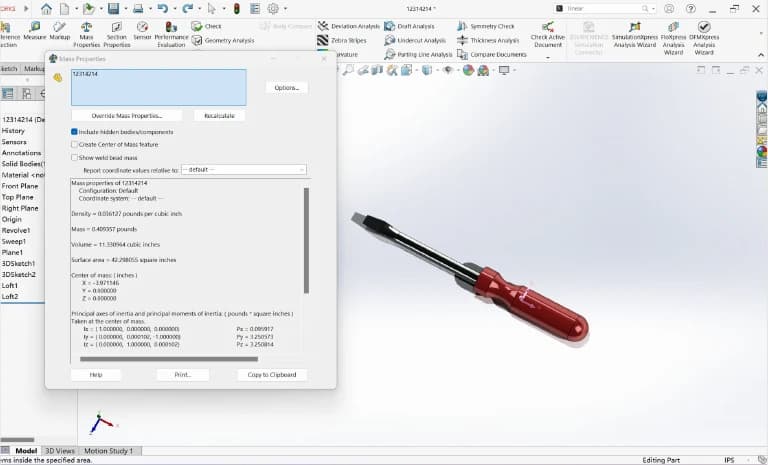
Task: Expand the Save dropdown arrow
Action: tap(126, 8)
